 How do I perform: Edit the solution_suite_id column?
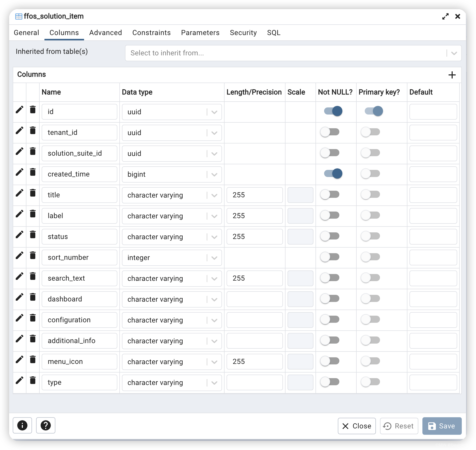pyautogui.click(x=20, y=151)
